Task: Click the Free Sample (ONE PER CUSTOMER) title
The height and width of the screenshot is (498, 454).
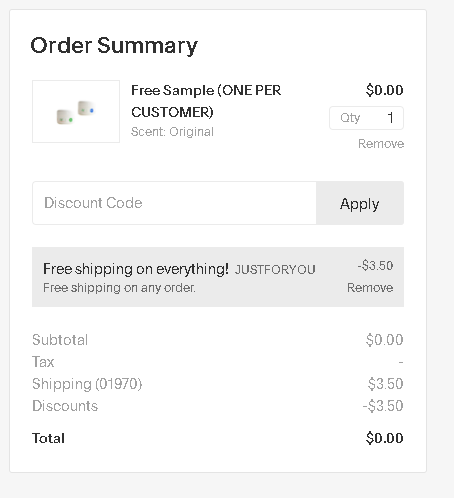Action: tap(206, 101)
